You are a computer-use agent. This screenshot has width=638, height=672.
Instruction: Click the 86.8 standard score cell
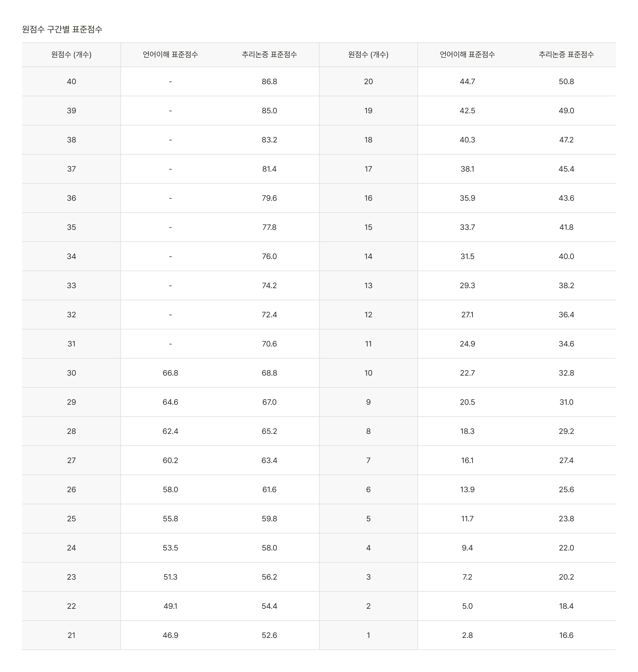click(269, 82)
